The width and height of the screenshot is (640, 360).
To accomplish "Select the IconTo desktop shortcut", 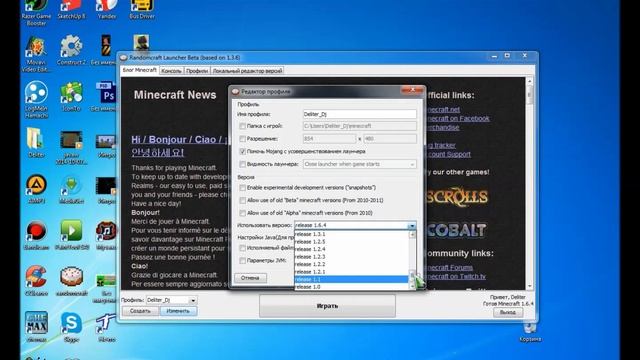I will pos(71,97).
